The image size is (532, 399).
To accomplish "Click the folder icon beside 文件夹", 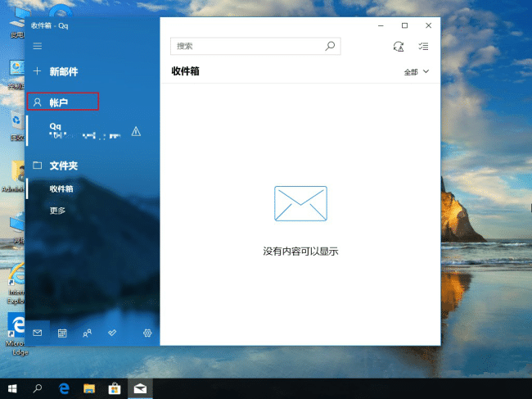I will point(38,165).
